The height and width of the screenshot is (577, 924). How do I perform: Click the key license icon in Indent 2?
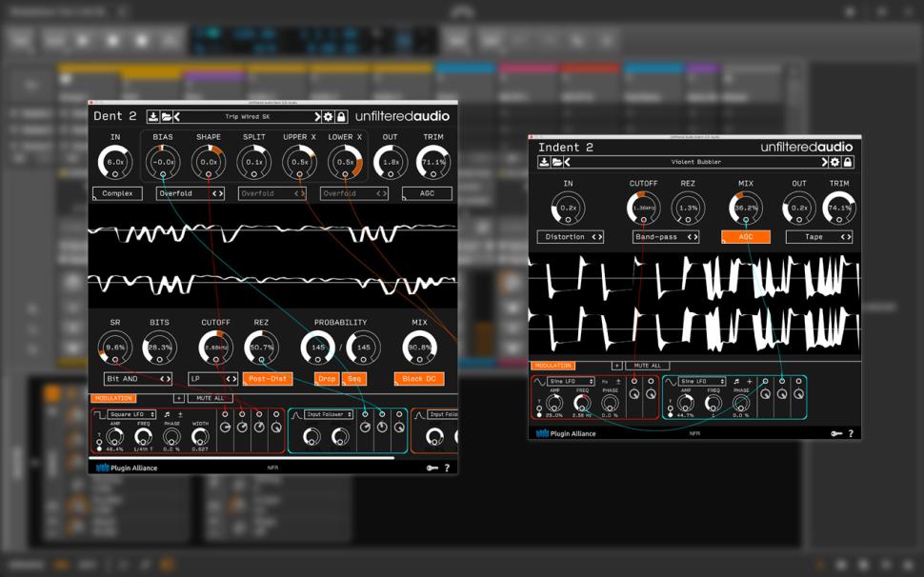click(835, 433)
